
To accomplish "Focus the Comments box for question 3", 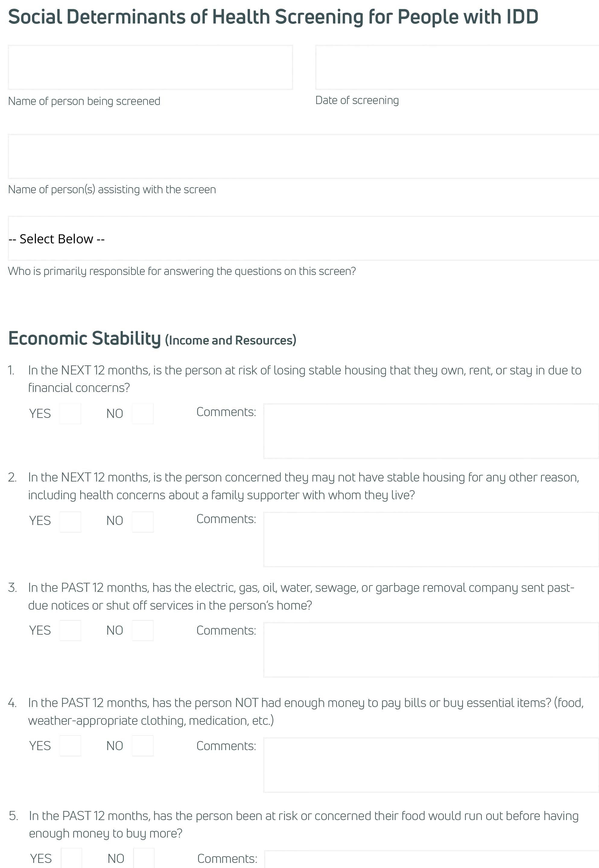I will tap(431, 650).
